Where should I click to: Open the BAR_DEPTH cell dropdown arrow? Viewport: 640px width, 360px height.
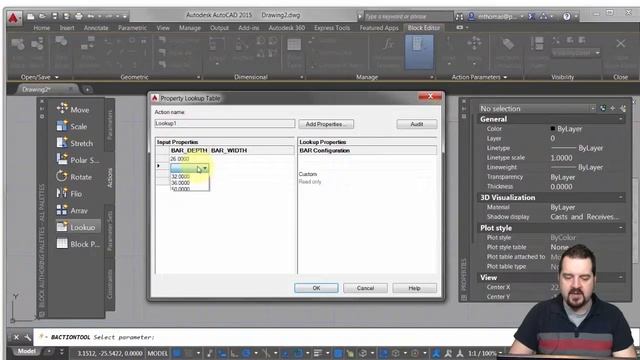click(x=205, y=168)
